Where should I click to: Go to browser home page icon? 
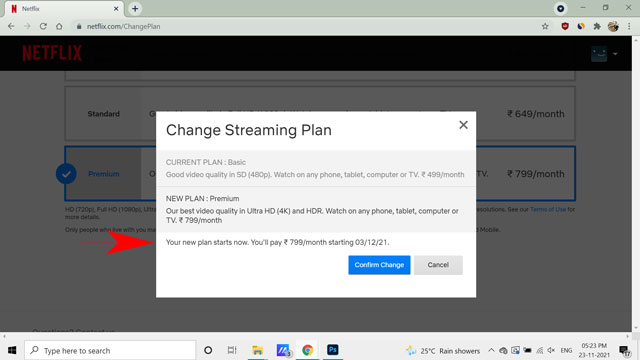pos(59,26)
